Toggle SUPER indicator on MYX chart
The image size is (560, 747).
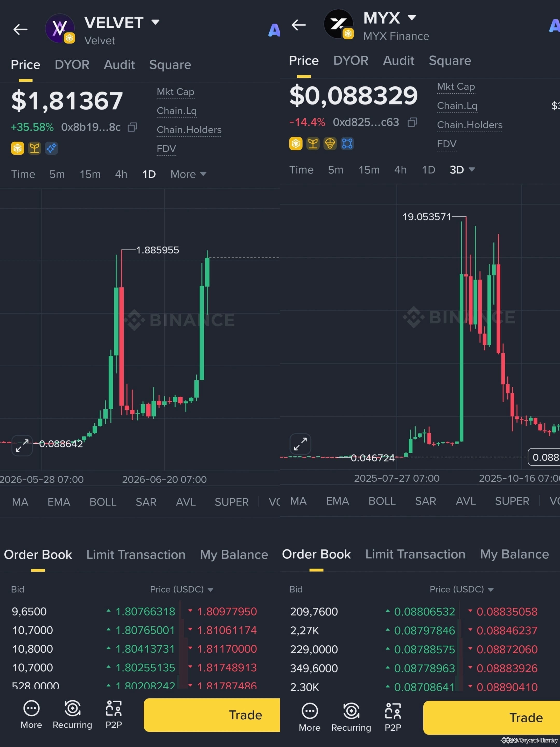[x=512, y=501]
